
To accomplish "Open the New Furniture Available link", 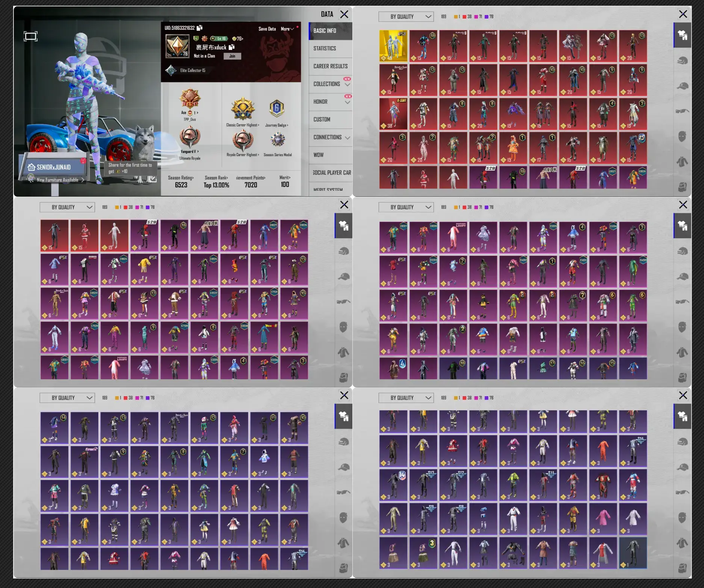I will pyautogui.click(x=58, y=180).
